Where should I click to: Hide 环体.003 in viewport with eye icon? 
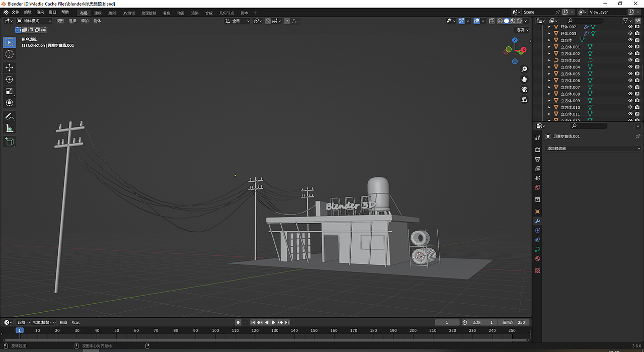630,33
